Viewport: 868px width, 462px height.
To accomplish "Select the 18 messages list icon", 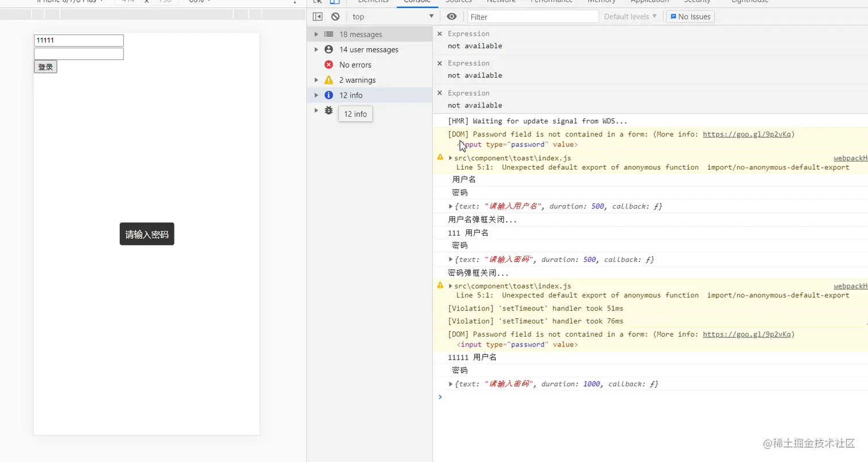I will point(328,34).
